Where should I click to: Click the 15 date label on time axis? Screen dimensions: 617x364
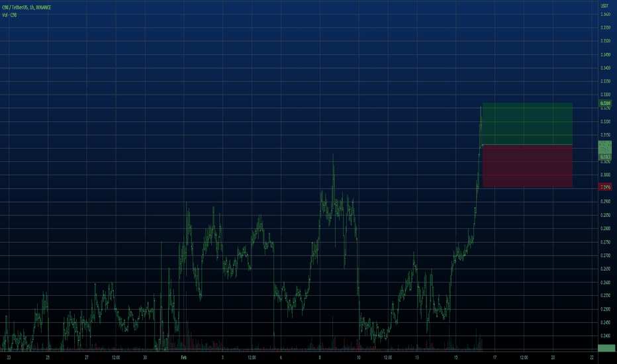click(455, 357)
